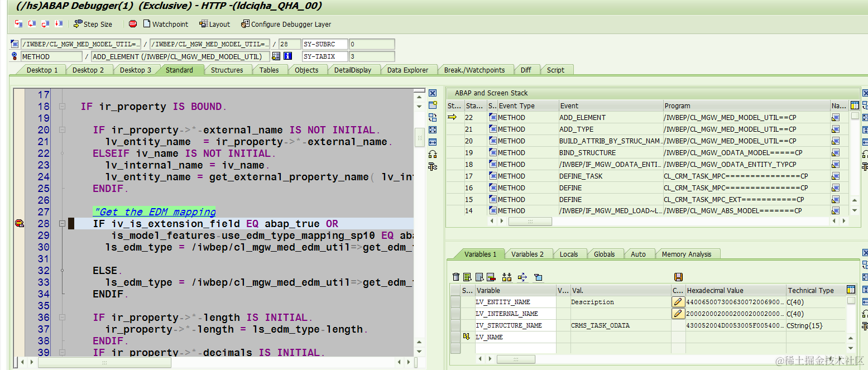Image resolution: width=868 pixels, height=370 pixels.
Task: Click the variables table column layout icon
Action: click(851, 290)
